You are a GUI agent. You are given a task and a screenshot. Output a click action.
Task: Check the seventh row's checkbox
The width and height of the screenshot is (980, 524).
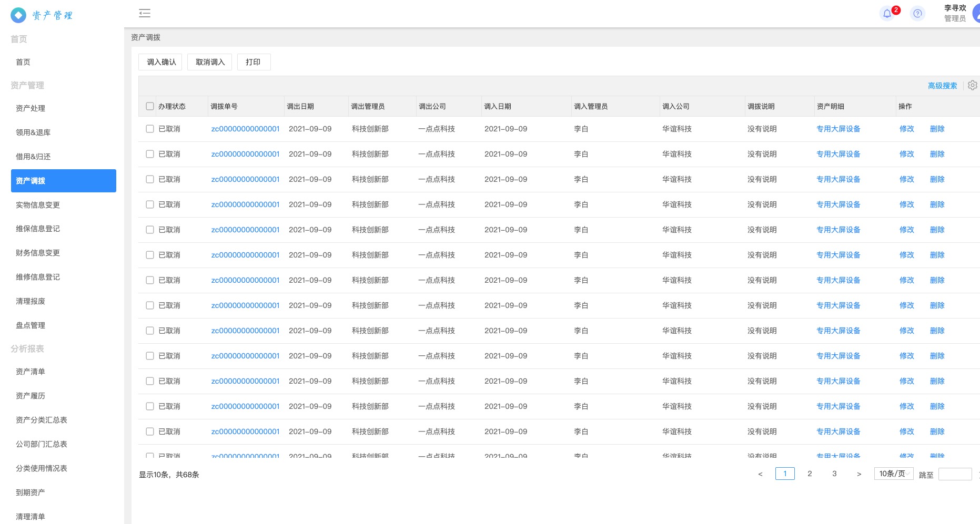tap(150, 280)
